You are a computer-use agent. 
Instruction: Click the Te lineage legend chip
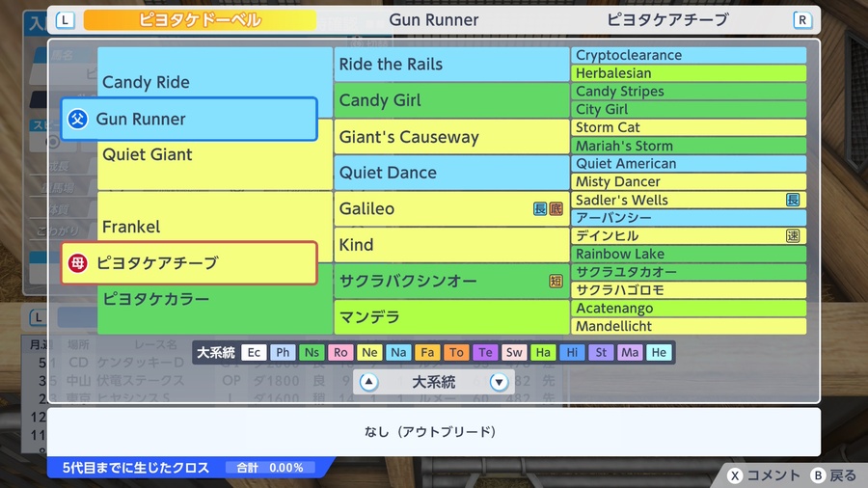pos(485,352)
